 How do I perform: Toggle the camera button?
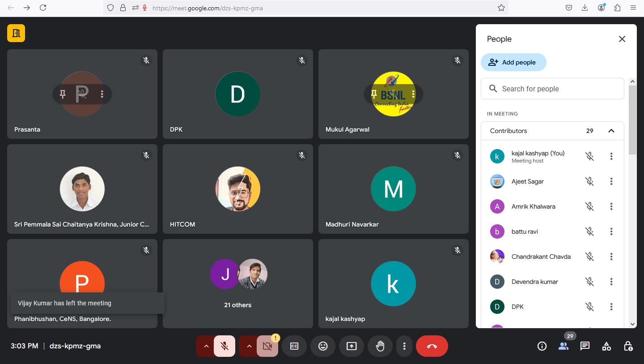pyautogui.click(x=267, y=346)
